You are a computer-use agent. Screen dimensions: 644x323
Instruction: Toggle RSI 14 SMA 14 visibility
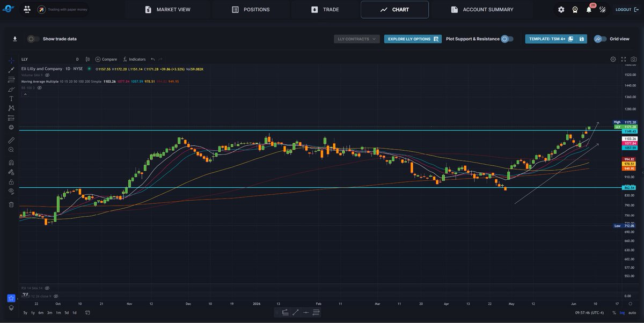point(47,288)
